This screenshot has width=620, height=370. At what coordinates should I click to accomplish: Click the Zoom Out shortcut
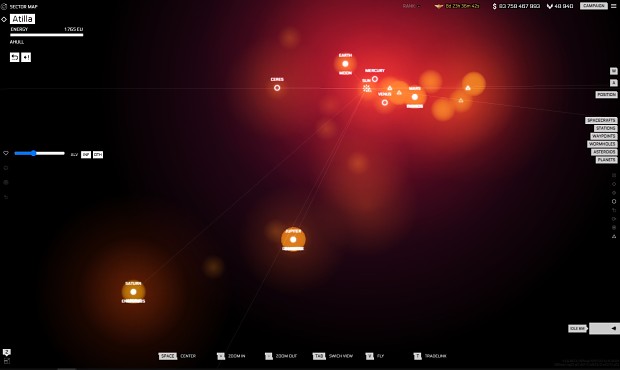pos(281,356)
